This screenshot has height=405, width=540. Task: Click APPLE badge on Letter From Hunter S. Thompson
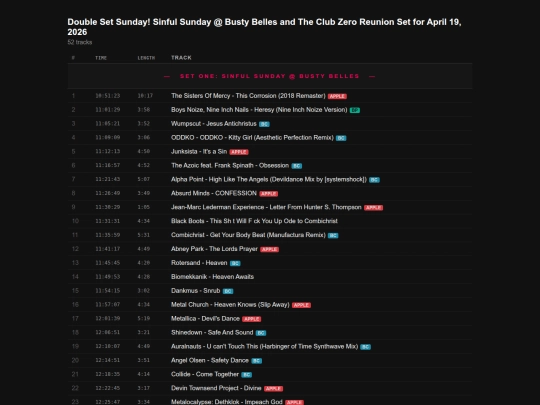374,208
